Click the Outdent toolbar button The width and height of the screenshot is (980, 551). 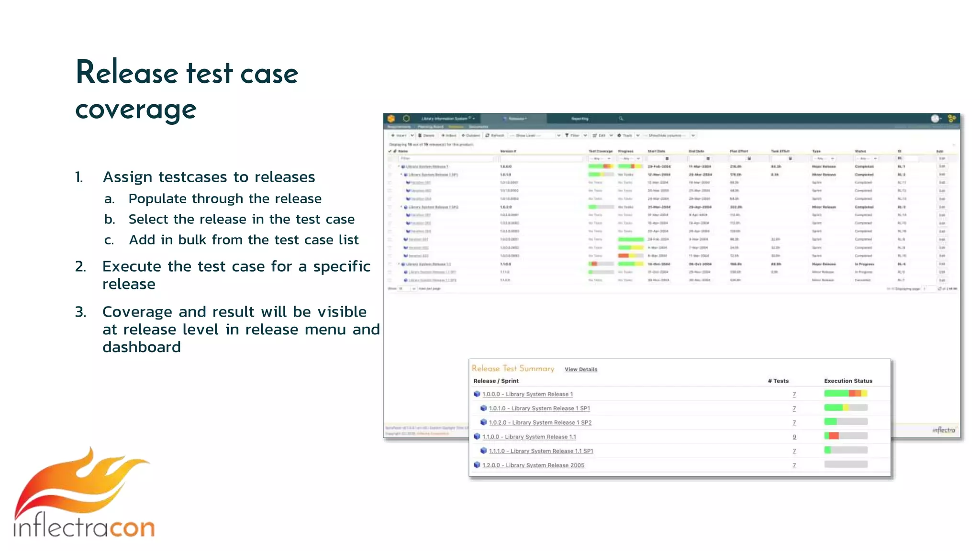471,135
